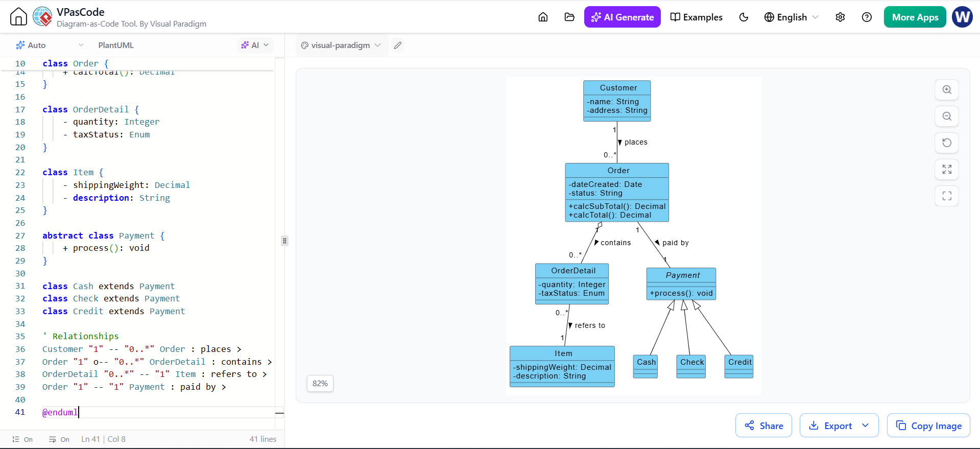Screen dimensions: 980x449
Task: Open the home outline icon beside the logo
Action: pyautogui.click(x=18, y=17)
